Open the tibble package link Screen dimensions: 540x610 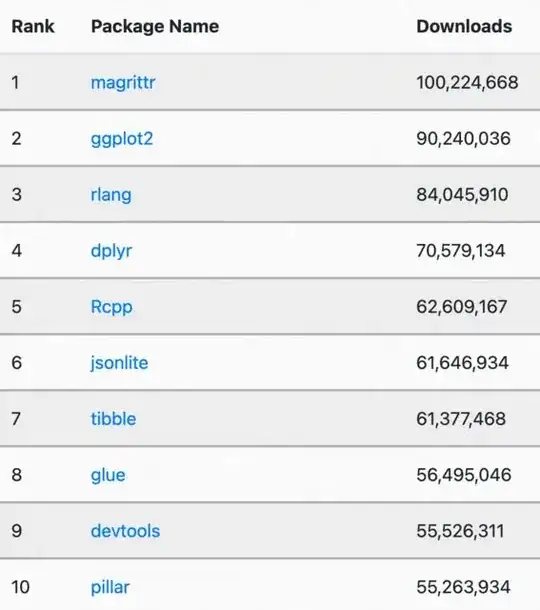tap(114, 419)
